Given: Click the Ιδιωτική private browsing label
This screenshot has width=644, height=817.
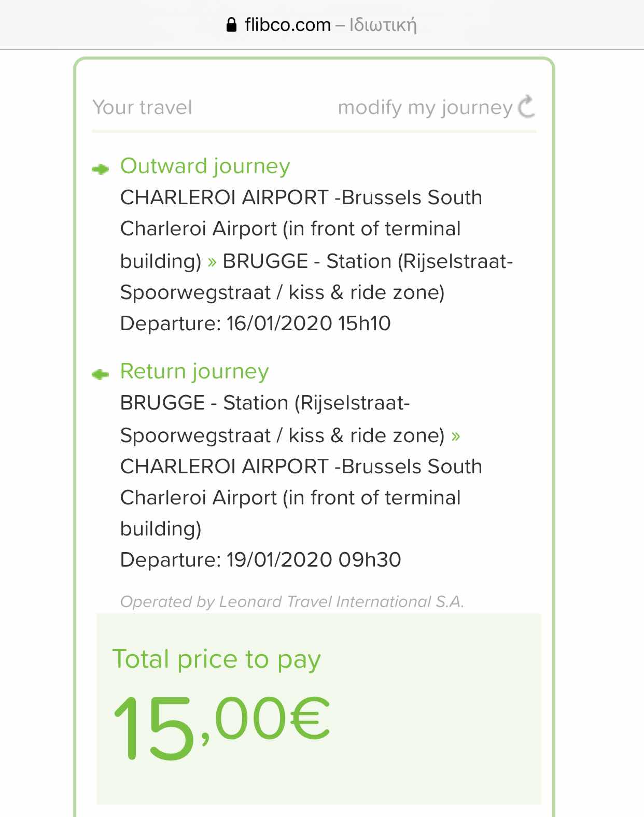Looking at the screenshot, I should click(383, 25).
